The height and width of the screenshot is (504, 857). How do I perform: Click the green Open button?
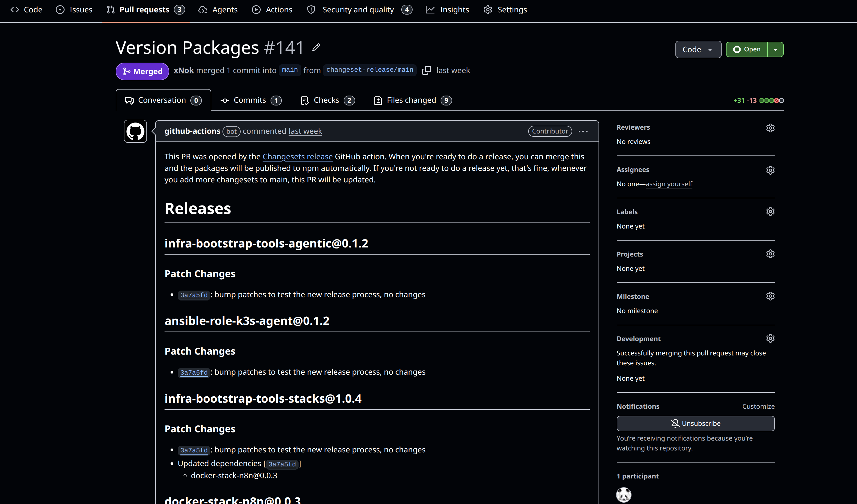click(747, 50)
